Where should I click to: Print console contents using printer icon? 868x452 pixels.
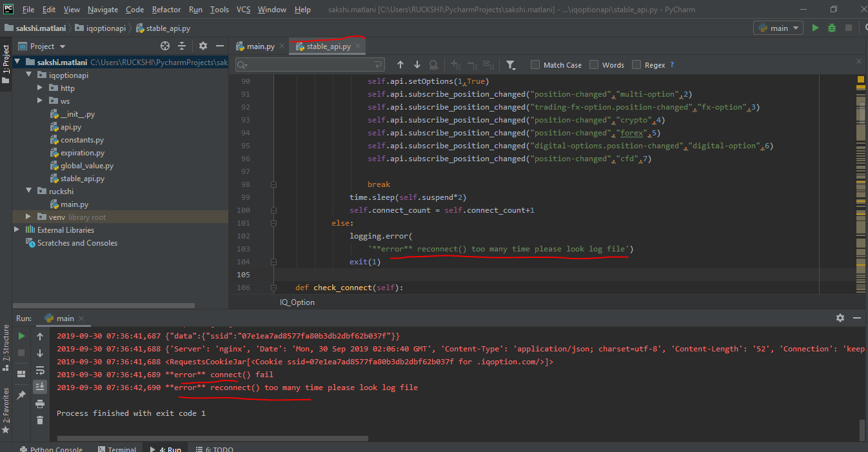coord(40,404)
